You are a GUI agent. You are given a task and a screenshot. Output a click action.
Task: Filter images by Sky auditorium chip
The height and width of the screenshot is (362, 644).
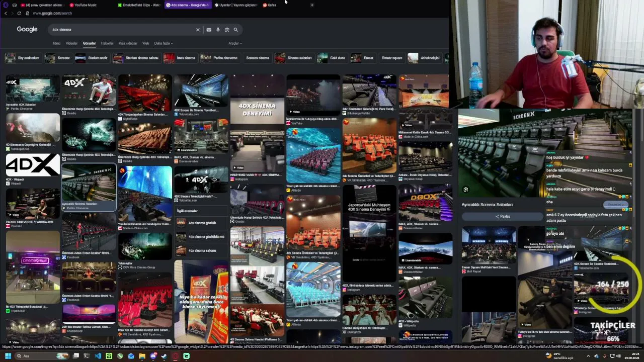click(23, 58)
